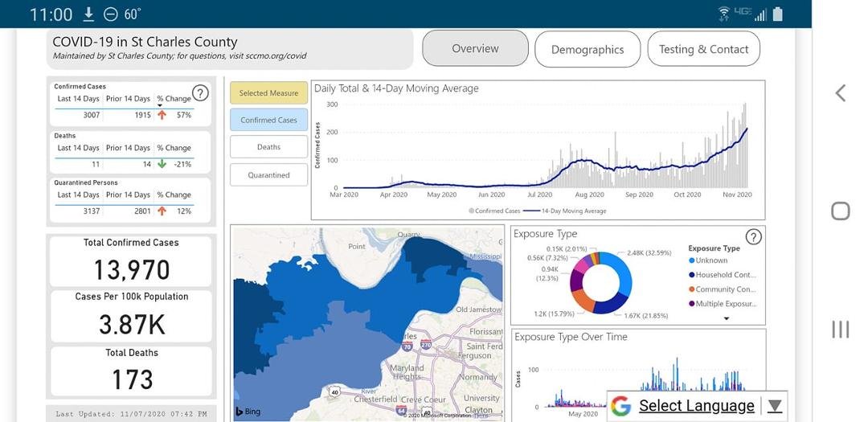Select the Confirmed Cases measure
The height and width of the screenshot is (422, 868).
pyautogui.click(x=268, y=120)
